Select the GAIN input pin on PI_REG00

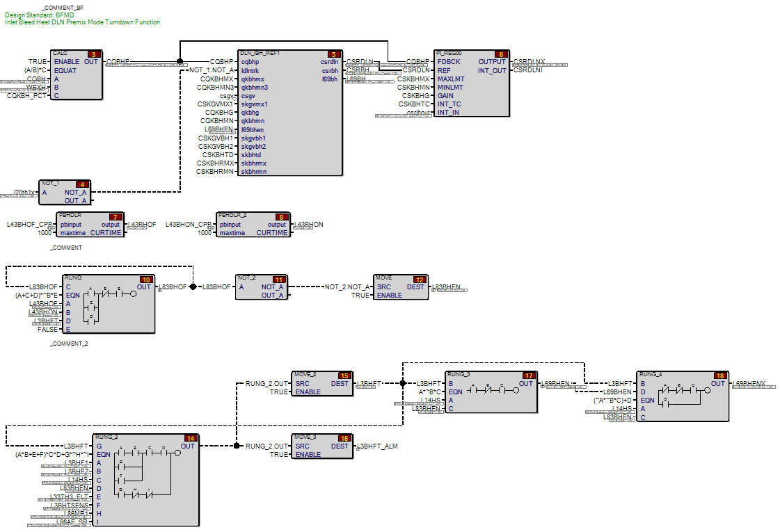click(446, 96)
